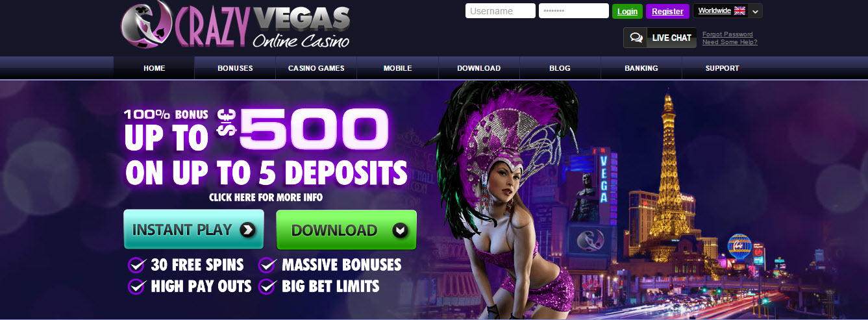Go to the Banking tab
This screenshot has height=320, width=868.
pos(641,68)
